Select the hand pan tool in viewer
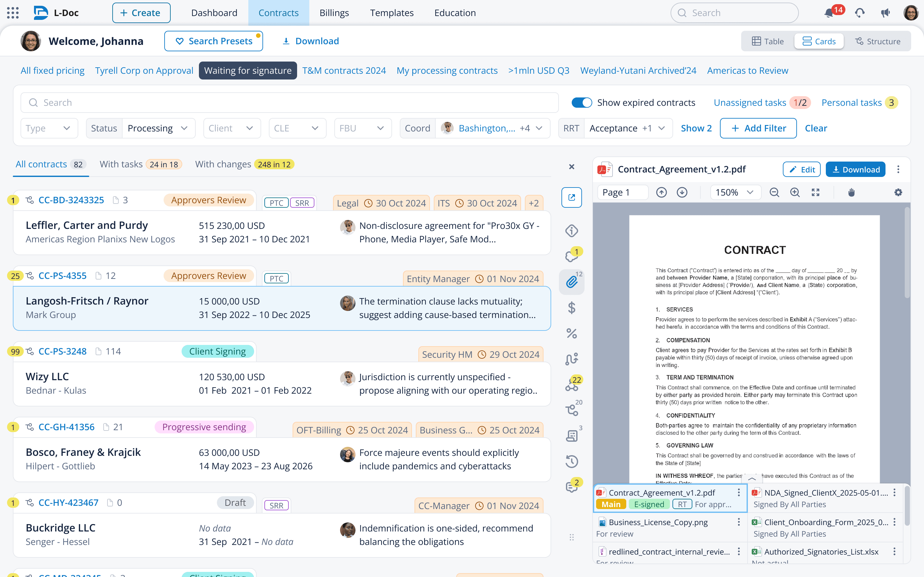The height and width of the screenshot is (577, 924). 851,192
